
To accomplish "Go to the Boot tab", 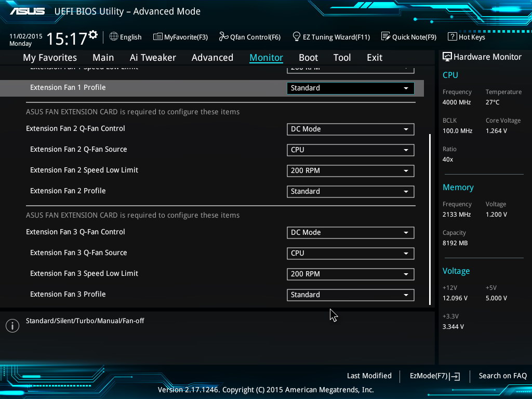I will pyautogui.click(x=308, y=58).
